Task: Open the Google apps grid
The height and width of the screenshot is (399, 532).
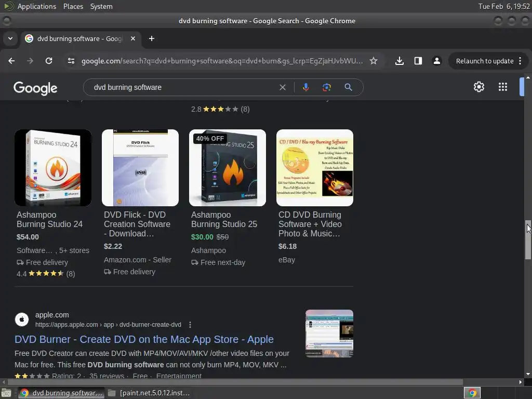Action: 503,87
